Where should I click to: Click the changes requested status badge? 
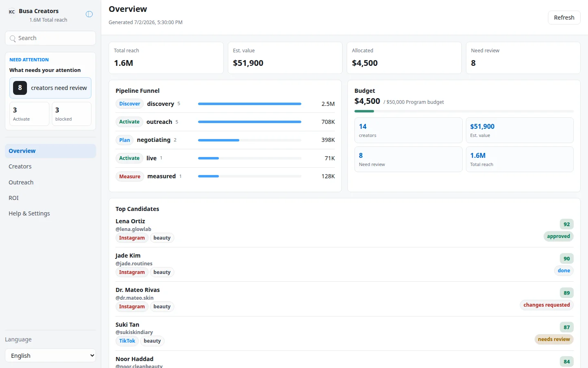pyautogui.click(x=546, y=305)
